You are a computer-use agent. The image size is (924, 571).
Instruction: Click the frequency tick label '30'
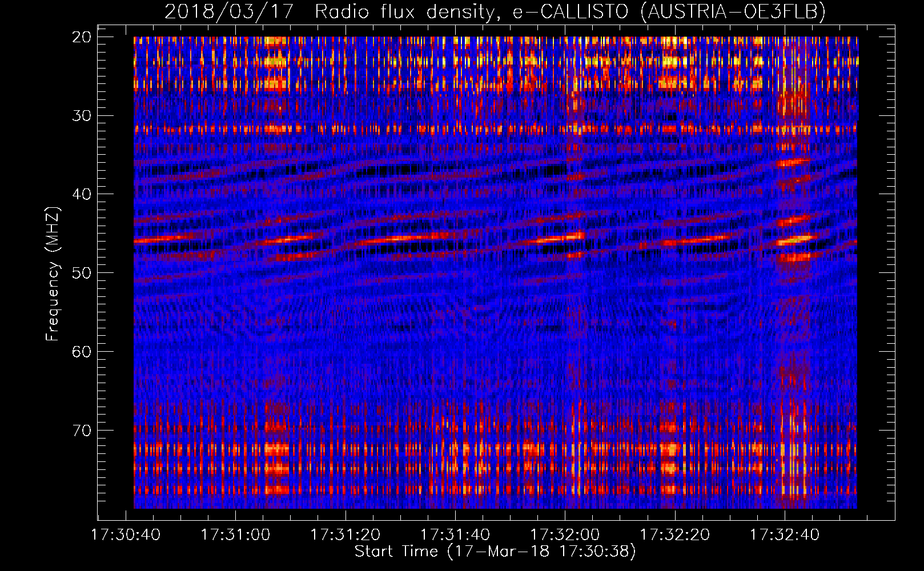82,115
